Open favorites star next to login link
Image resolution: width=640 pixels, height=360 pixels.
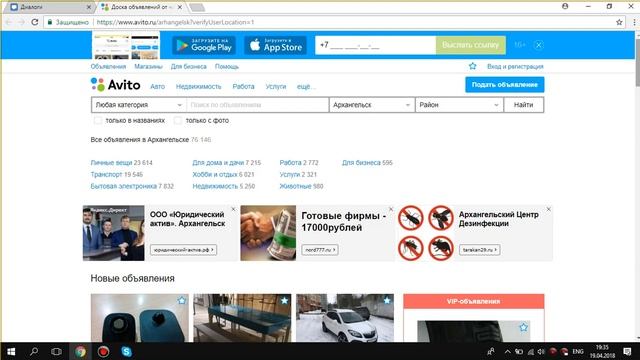tap(472, 66)
